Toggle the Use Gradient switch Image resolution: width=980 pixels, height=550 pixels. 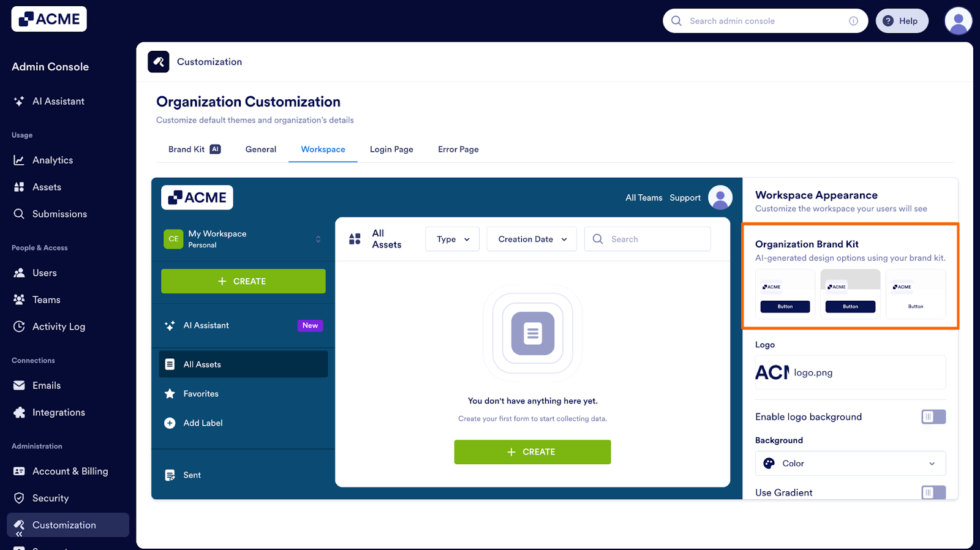[x=933, y=492]
